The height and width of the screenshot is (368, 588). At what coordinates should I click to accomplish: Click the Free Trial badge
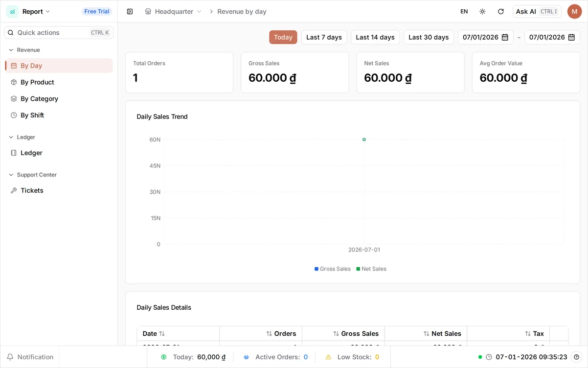pos(97,11)
